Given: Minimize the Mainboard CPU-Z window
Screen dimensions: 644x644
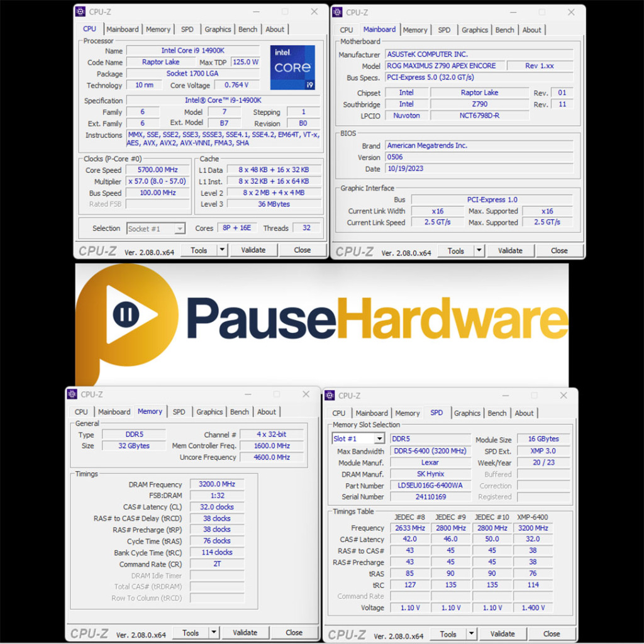Looking at the screenshot, I should [513, 13].
